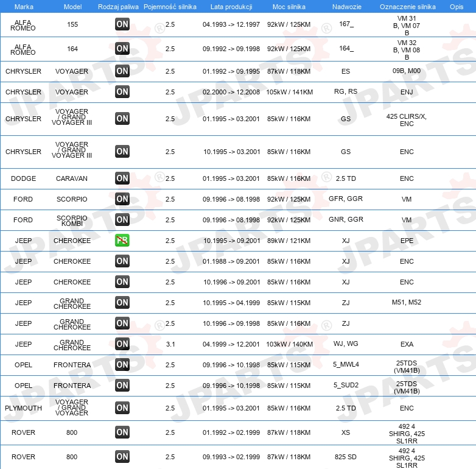Click ON icon for Grand Cherokee 10.1996 -> 09.1998

tap(122, 323)
